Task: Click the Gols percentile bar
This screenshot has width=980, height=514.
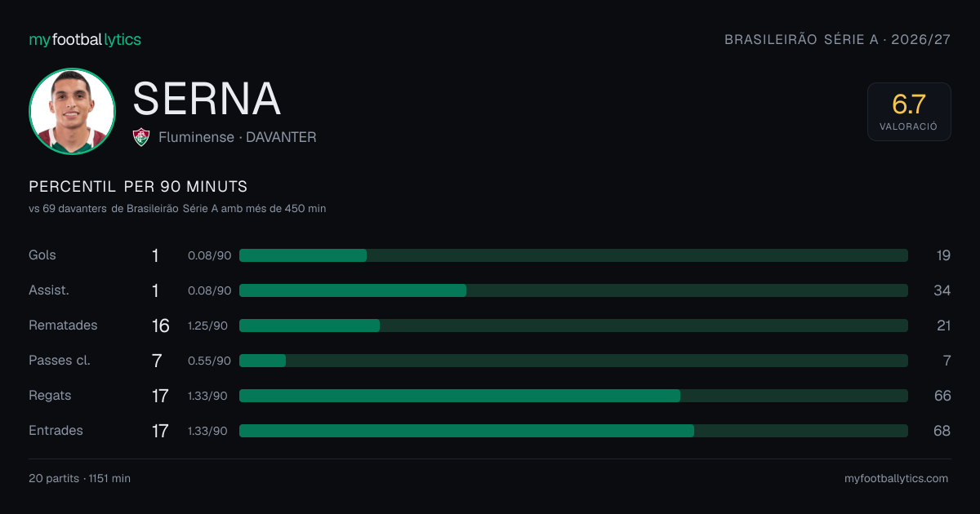Action: click(x=573, y=255)
